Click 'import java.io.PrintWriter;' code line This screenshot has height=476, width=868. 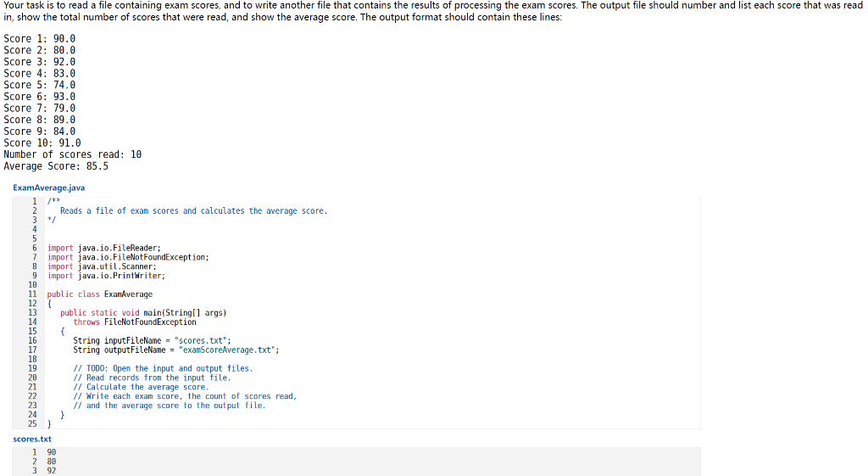point(106,276)
